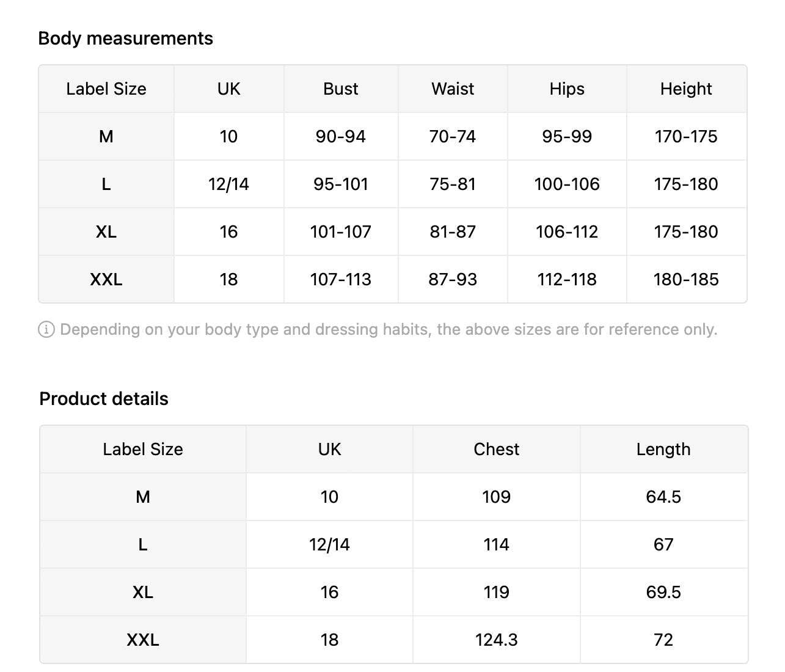Screen dimensions: 785x672
Task: Click the UK header in Product details table
Action: (329, 450)
